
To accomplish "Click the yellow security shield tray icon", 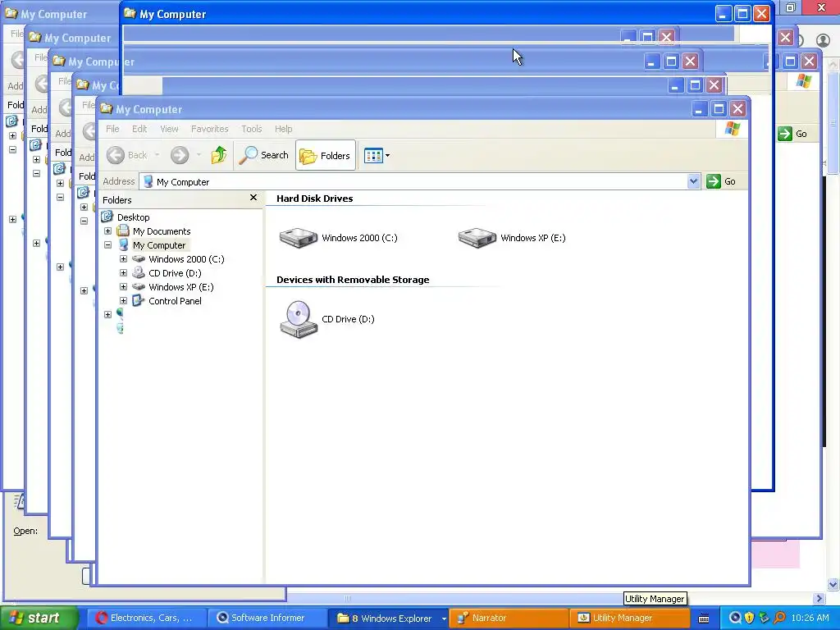I will click(x=750, y=619).
